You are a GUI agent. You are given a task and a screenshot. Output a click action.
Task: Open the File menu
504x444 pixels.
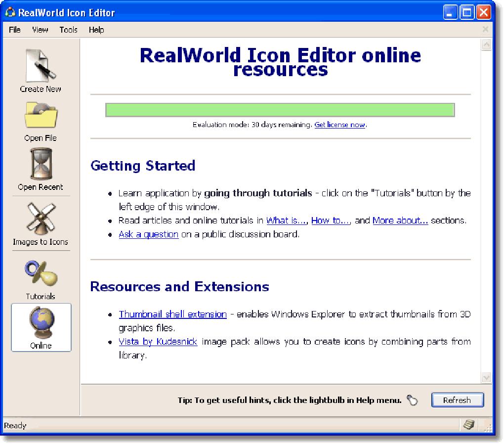(14, 30)
